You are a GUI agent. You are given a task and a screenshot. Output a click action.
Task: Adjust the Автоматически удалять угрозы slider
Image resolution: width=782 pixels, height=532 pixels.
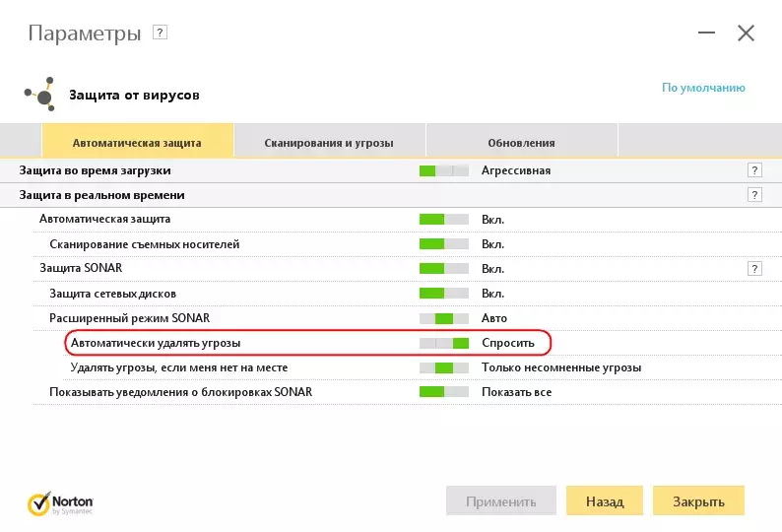coord(444,343)
